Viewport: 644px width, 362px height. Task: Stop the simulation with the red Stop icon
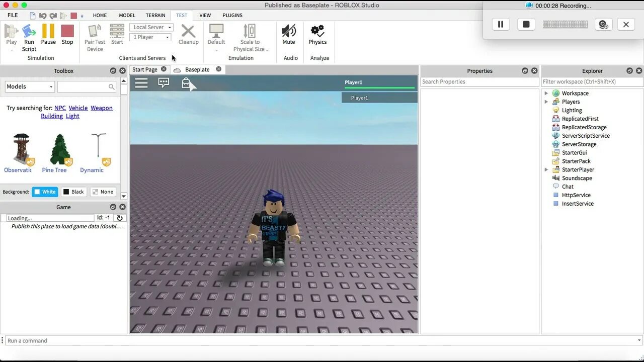67,31
